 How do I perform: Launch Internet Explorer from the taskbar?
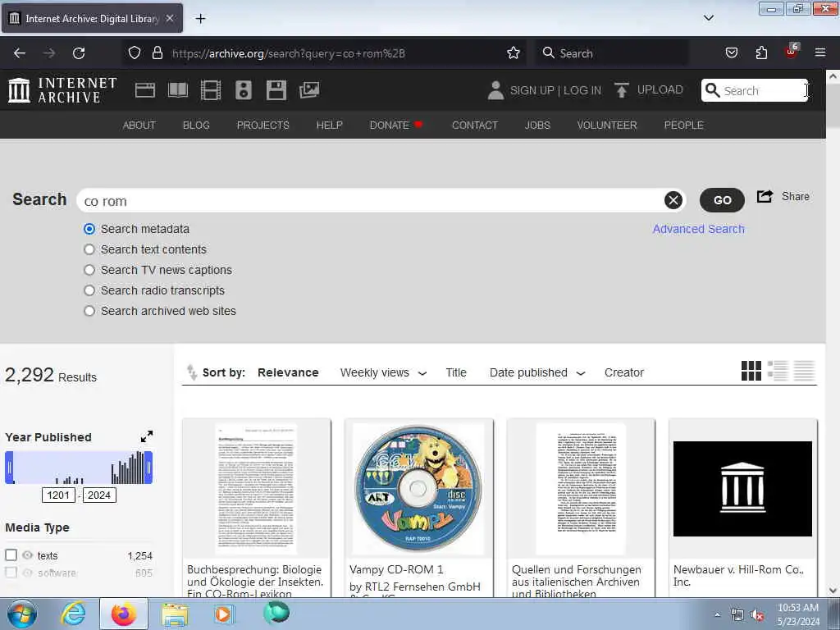tap(73, 614)
